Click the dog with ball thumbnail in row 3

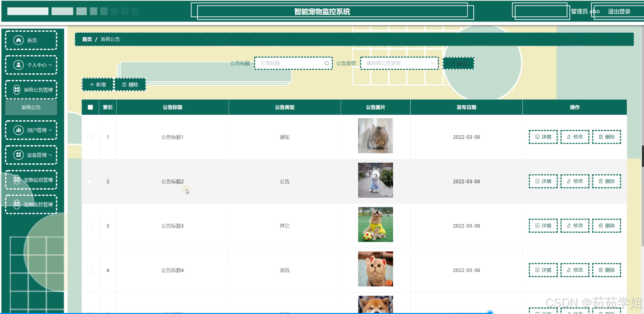[x=376, y=225]
